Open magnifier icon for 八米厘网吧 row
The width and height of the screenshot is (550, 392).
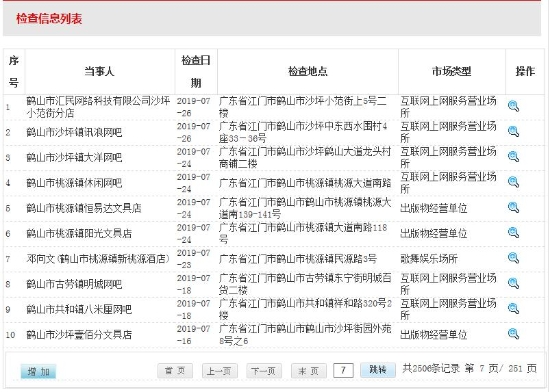pyautogui.click(x=513, y=309)
